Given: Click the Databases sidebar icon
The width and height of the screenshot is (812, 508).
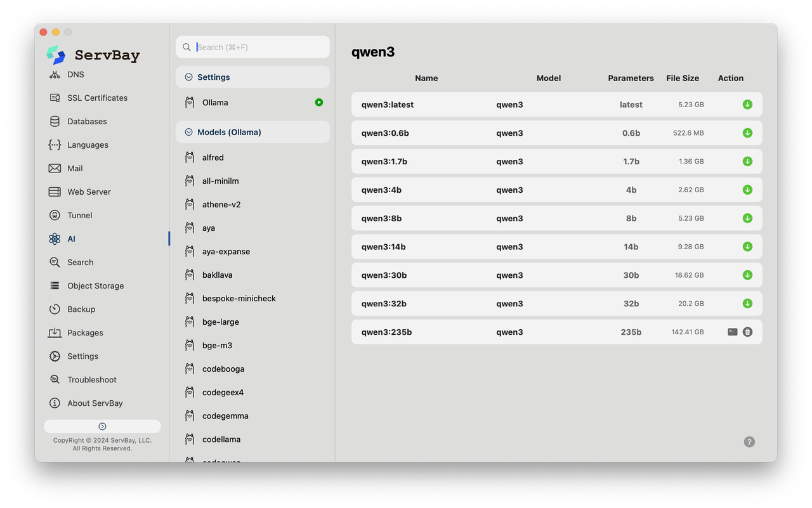Looking at the screenshot, I should pos(55,121).
